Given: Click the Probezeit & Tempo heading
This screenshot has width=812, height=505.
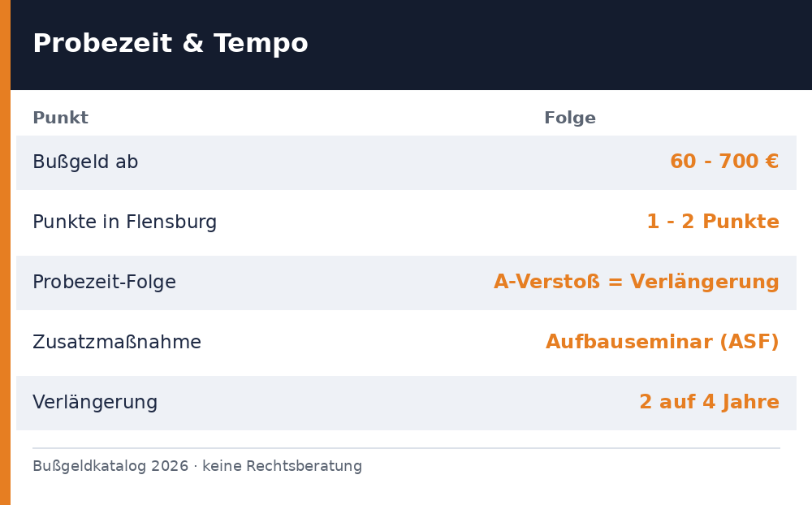Looking at the screenshot, I should [171, 44].
